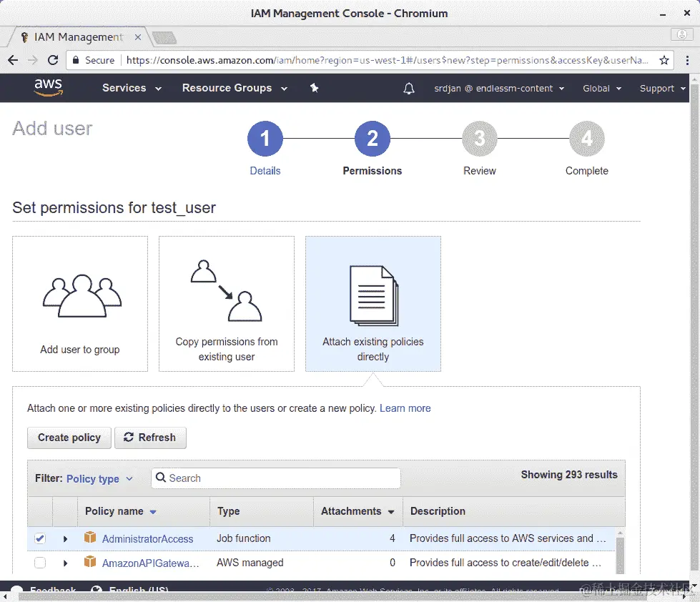
Task: Click the search magnifier icon
Action: click(161, 478)
